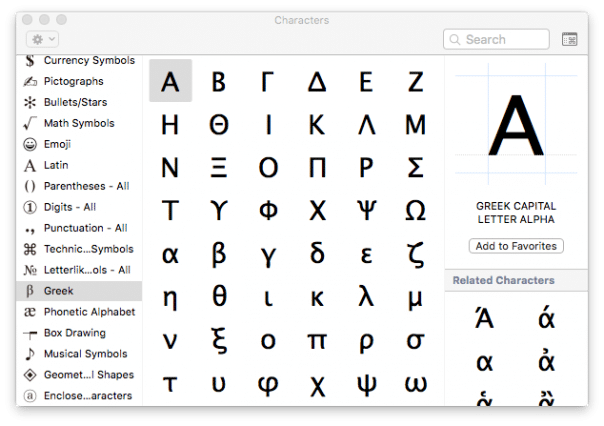Choose the Latin category
This screenshot has width=604, height=426.
point(79,165)
